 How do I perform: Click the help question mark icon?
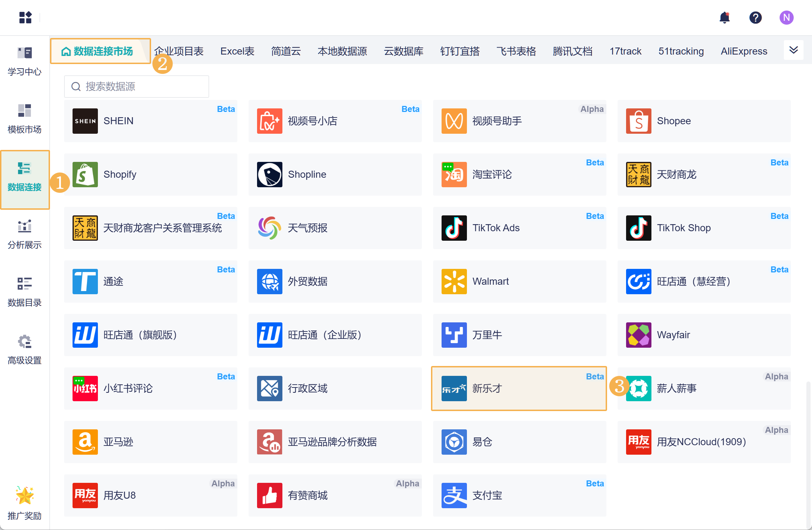pos(755,17)
